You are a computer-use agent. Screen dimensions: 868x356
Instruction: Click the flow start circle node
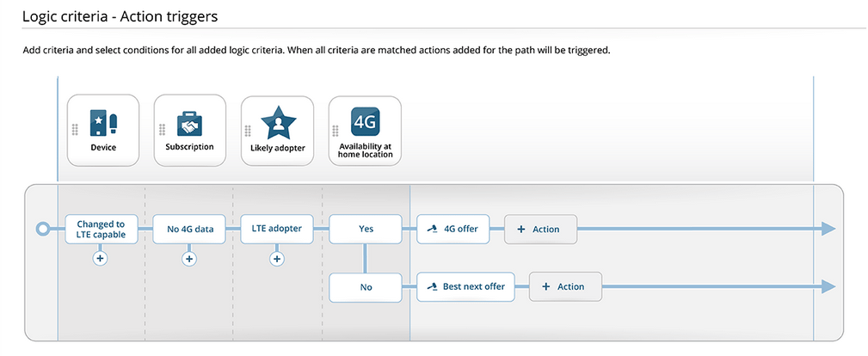pyautogui.click(x=42, y=229)
